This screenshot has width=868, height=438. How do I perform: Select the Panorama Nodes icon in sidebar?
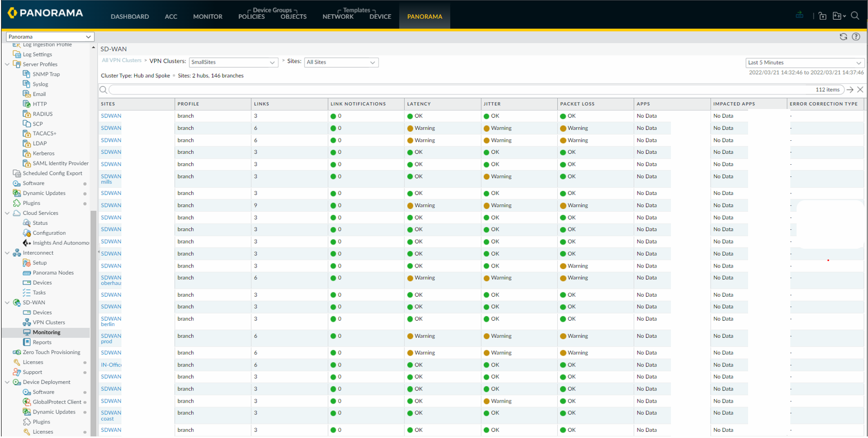(x=27, y=273)
